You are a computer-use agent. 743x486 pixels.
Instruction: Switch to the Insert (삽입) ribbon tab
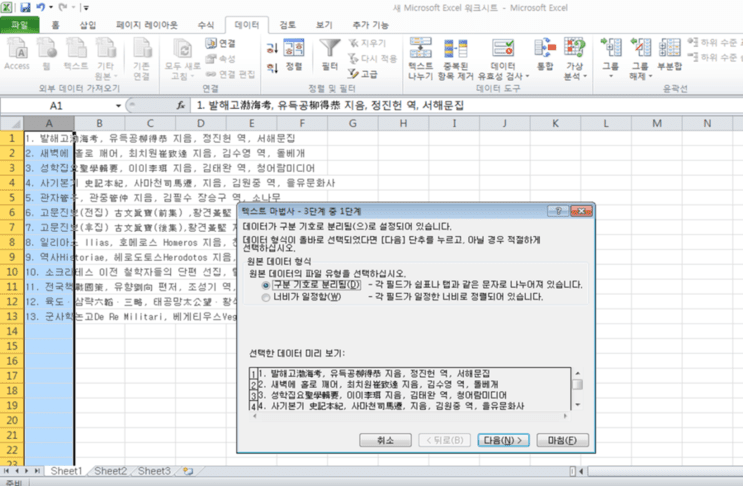tap(88, 25)
